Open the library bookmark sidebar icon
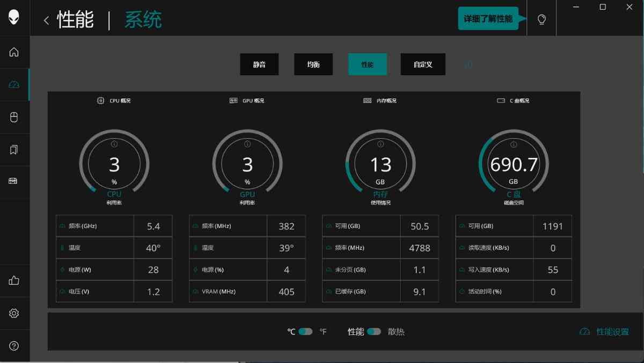 14,149
